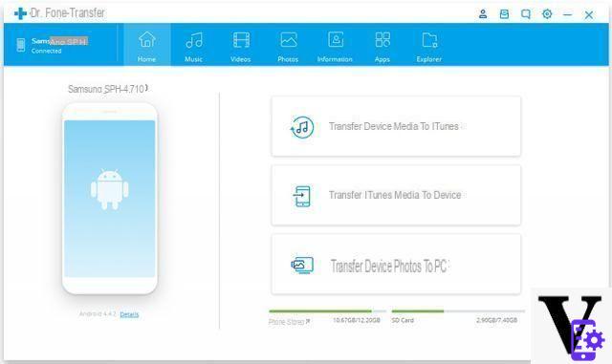
Task: Click the Dr.Fone plus logo
Action: (20, 13)
